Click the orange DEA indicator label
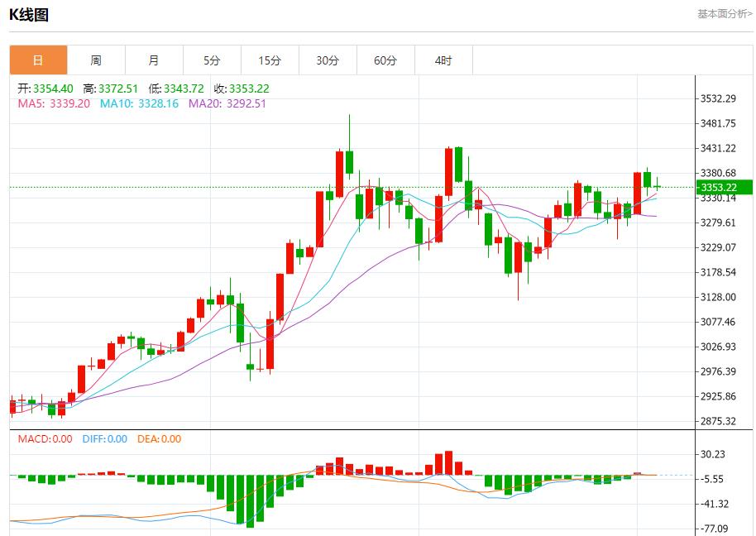The image size is (756, 536). [x=159, y=439]
